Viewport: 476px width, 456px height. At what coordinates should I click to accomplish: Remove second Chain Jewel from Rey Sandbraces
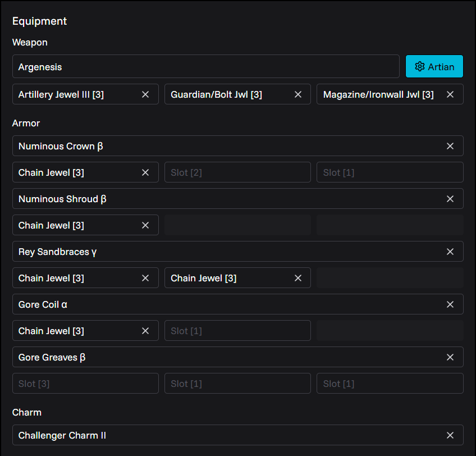pyautogui.click(x=298, y=278)
